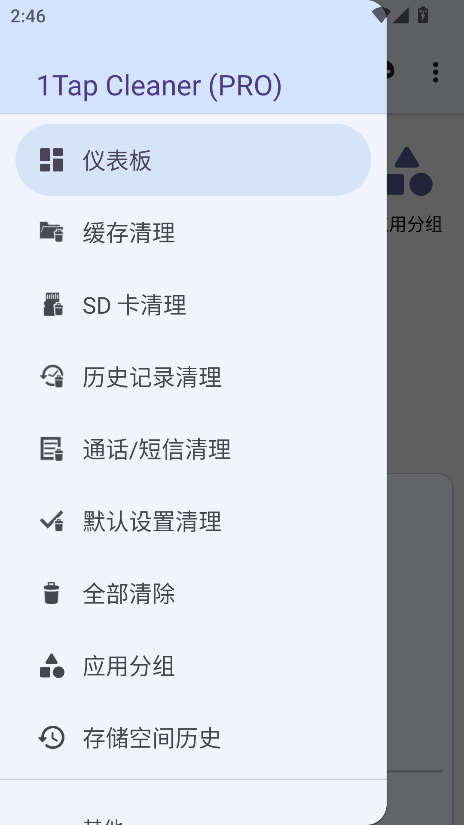Click the folder-trash icon for 缓存清理
Screen dimensions: 464x825
click(x=52, y=232)
